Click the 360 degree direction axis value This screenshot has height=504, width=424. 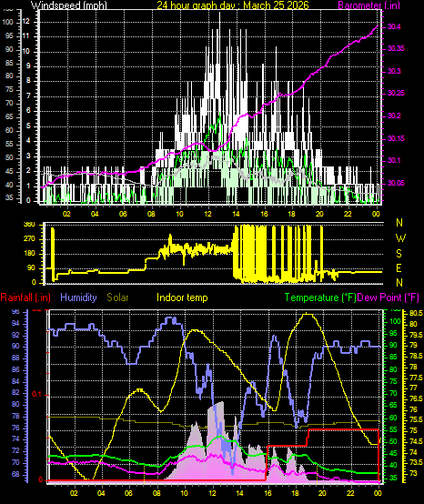[x=29, y=225]
